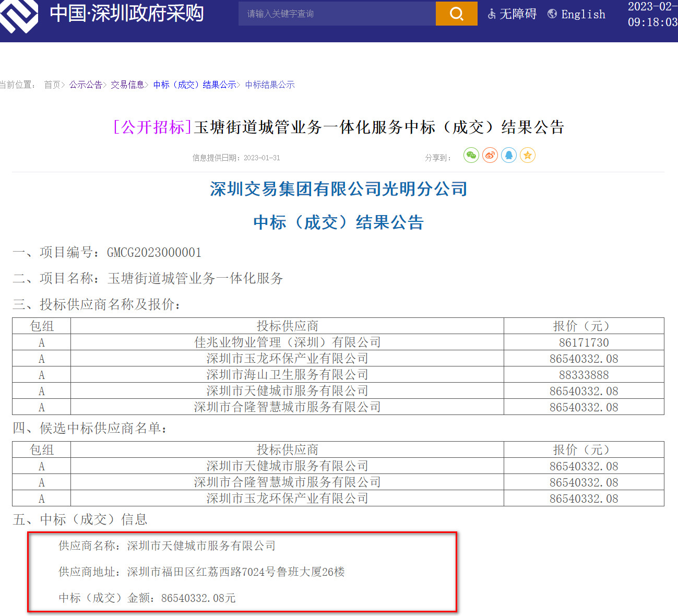Share to QZone star icon
Viewport: 678px width, 616px height.
(x=528, y=156)
